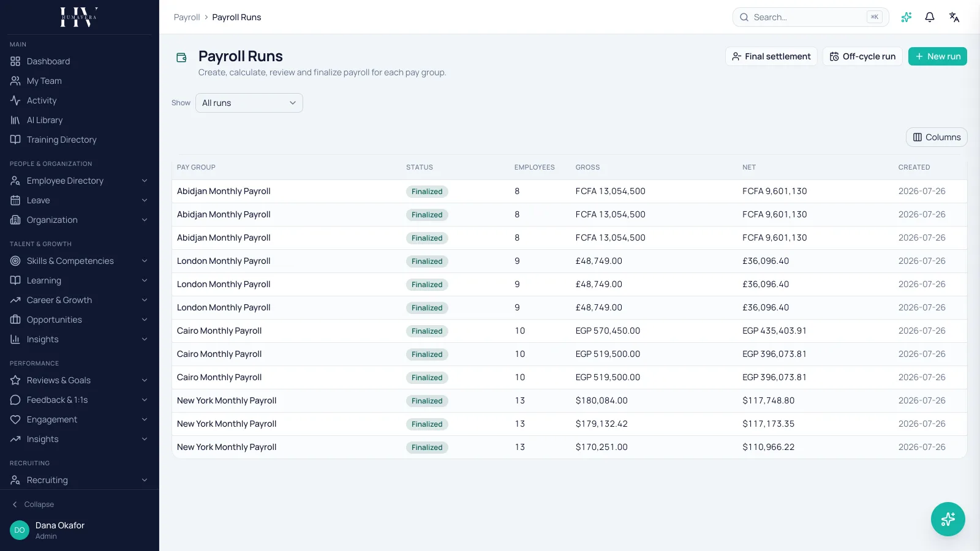Click the Status column header
Viewport: 980px width, 551px height.
(x=420, y=167)
